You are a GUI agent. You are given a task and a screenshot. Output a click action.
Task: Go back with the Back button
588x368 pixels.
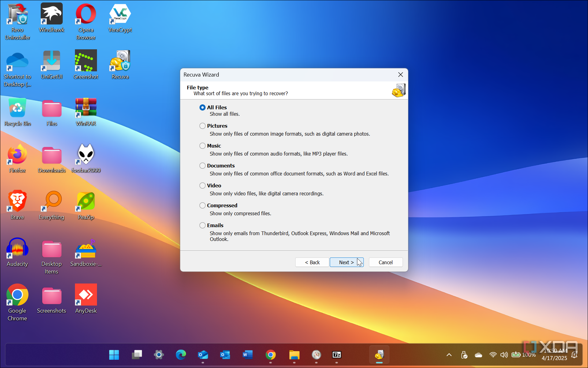click(x=312, y=262)
